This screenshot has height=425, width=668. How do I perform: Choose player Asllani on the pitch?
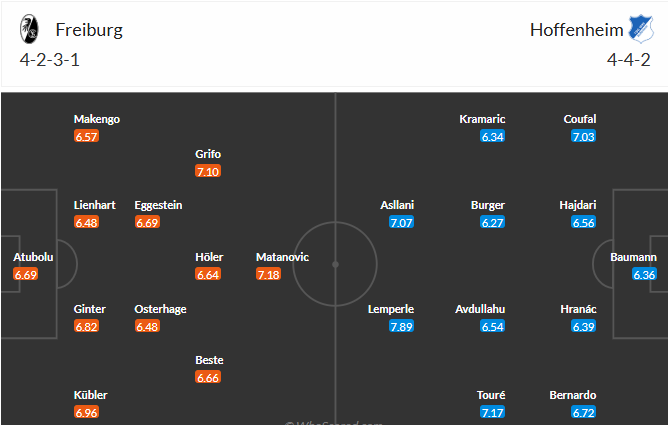(x=397, y=205)
